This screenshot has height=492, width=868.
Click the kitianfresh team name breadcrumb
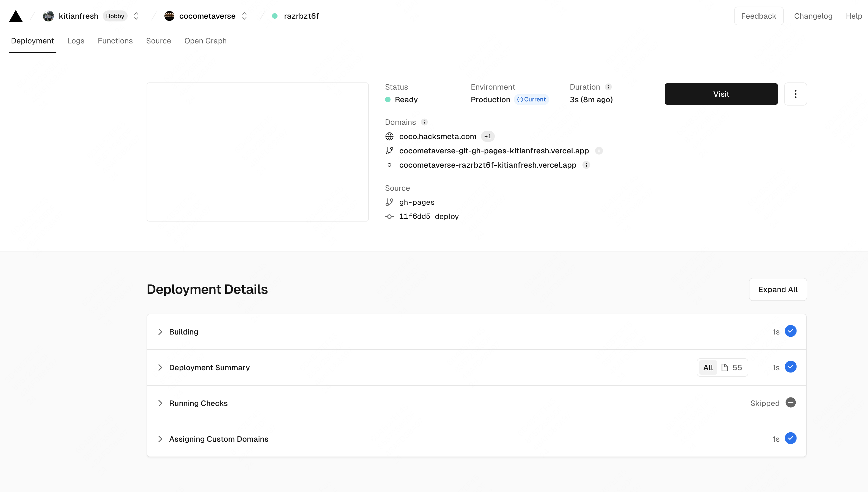click(78, 16)
